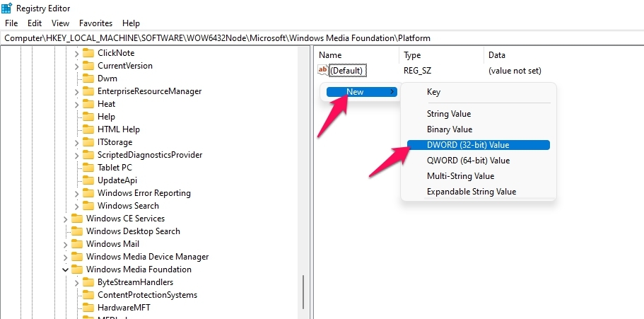Click the HTML Help folder icon
The image size is (644, 319).
pos(88,129)
